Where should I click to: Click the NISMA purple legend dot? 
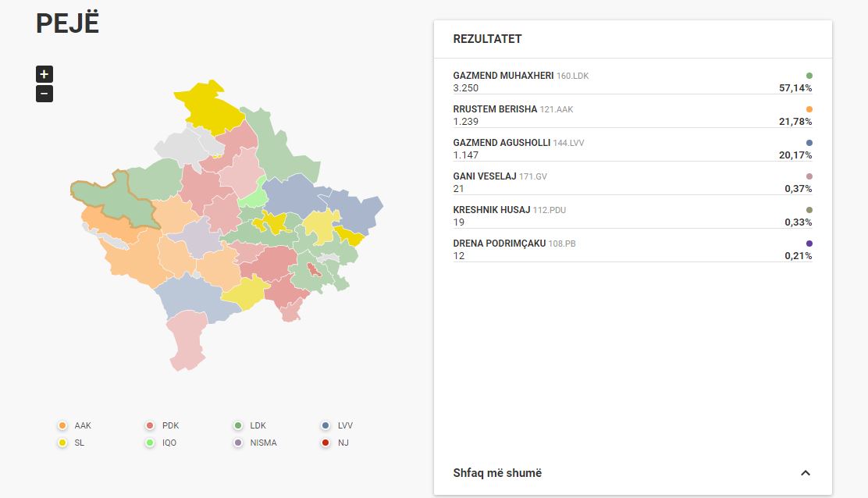click(x=237, y=443)
